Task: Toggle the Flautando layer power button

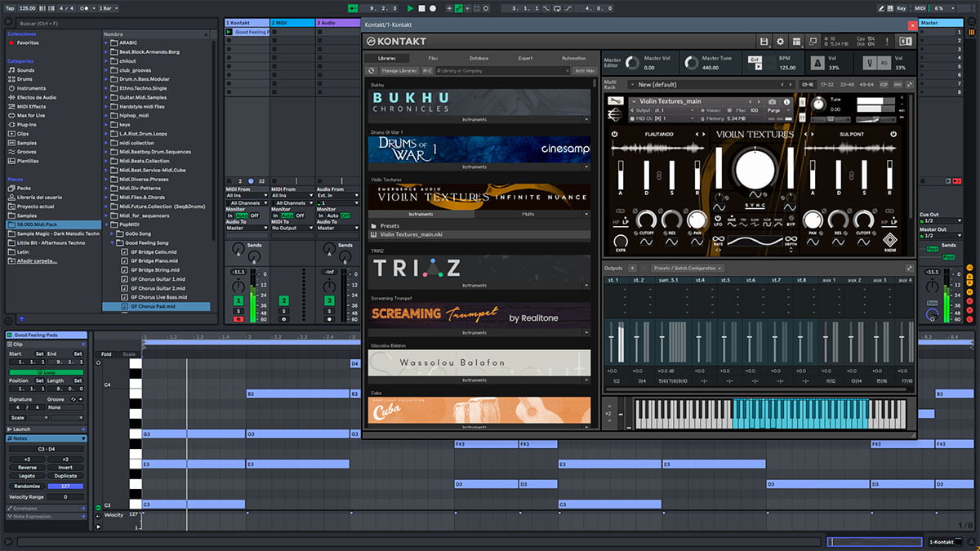Action: 614,134
